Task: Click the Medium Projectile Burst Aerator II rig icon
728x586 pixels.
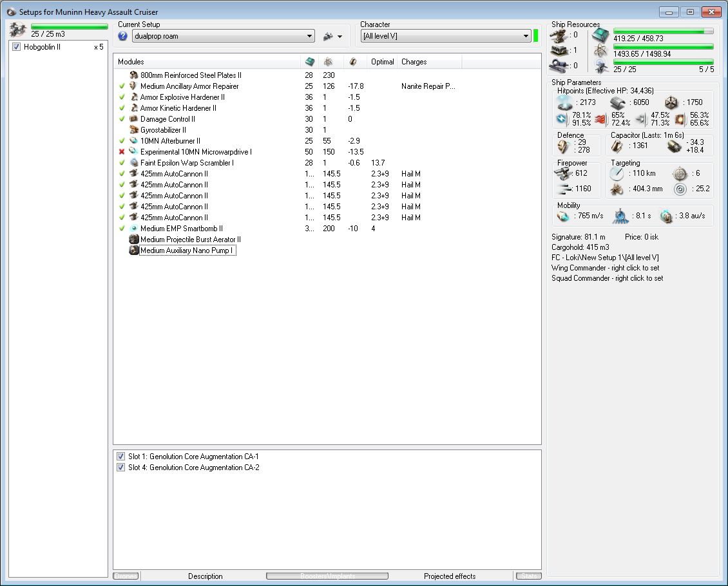Action: click(134, 240)
